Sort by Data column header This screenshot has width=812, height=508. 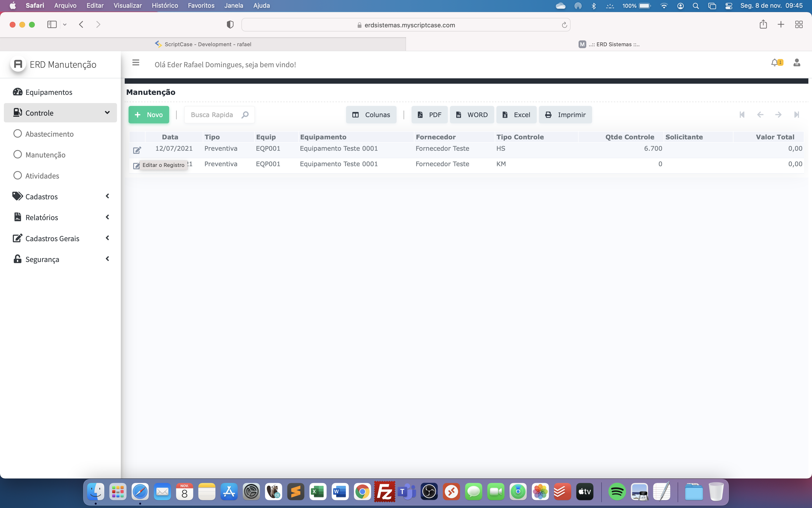click(x=170, y=137)
